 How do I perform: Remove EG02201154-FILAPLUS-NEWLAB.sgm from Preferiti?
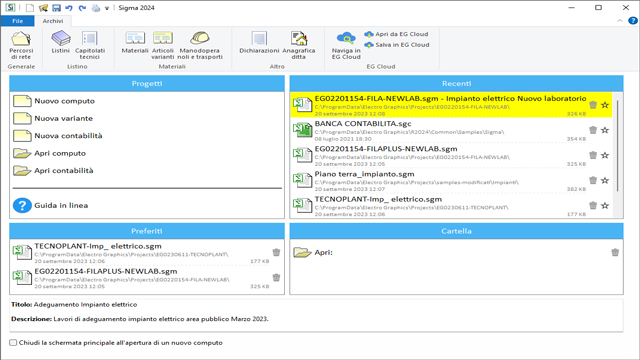276,278
